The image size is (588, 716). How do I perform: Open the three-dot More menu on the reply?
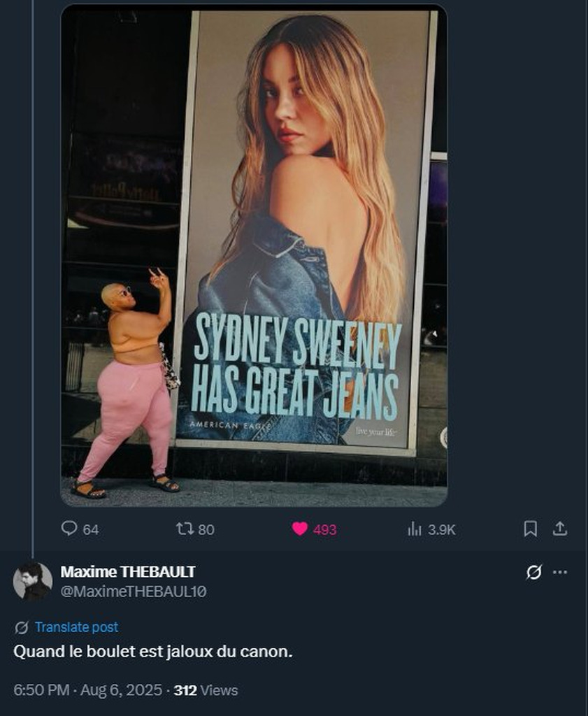tap(559, 572)
